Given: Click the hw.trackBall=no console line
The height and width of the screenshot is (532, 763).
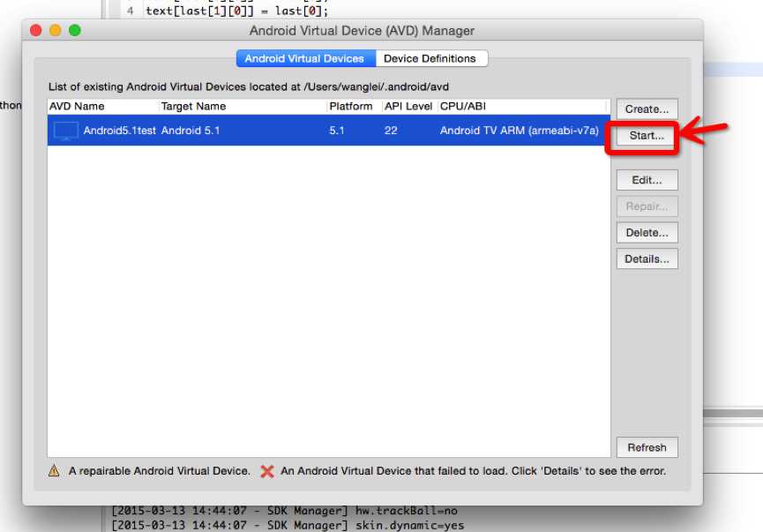Looking at the screenshot, I should (284, 511).
